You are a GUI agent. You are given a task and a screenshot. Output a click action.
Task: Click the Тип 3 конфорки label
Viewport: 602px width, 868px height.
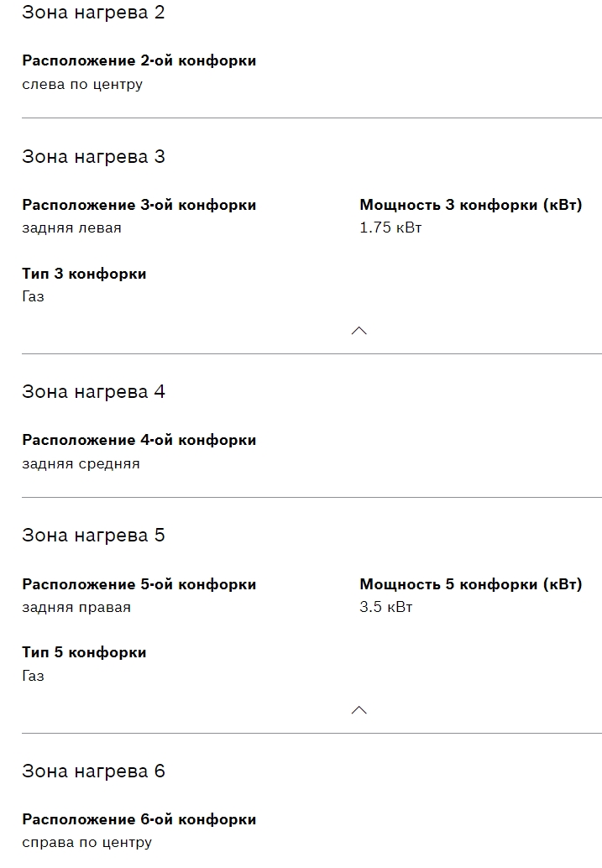click(x=84, y=274)
